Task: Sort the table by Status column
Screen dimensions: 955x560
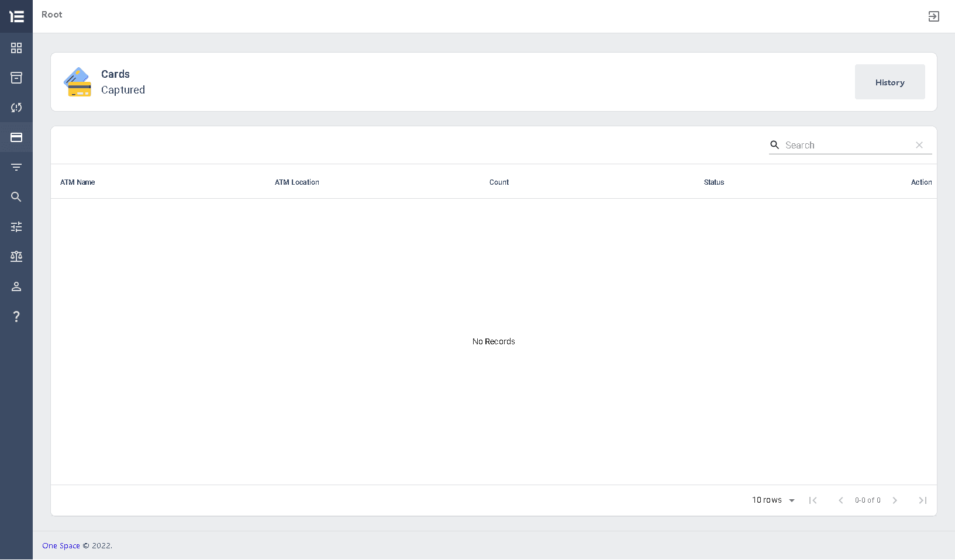Action: 713,182
